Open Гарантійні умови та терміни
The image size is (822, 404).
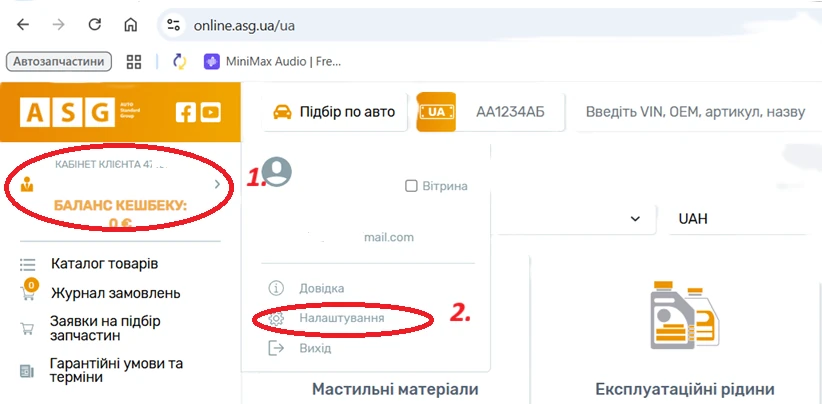point(116,370)
